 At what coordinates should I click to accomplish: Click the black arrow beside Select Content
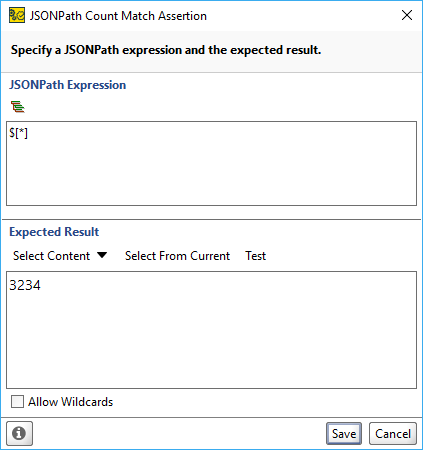tap(102, 255)
